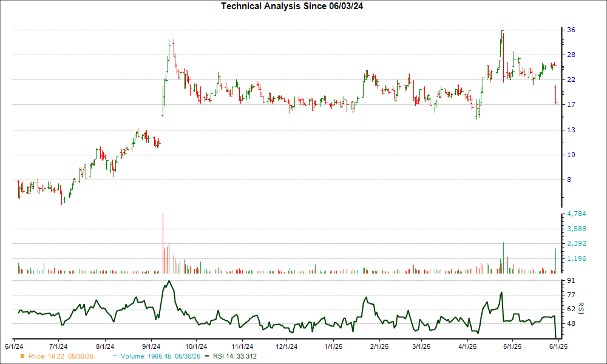Image resolution: width=607 pixels, height=364 pixels.
Task: Click the RSI axis label 62
Action: (571, 309)
